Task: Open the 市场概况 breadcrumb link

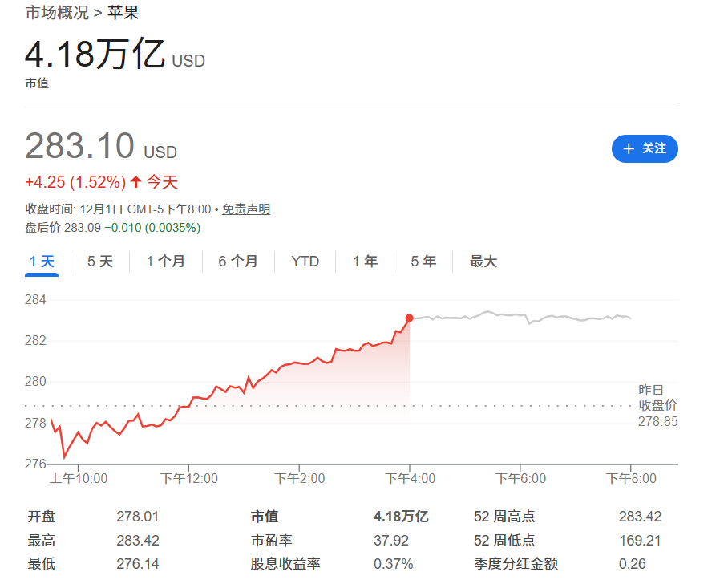Action: point(57,13)
